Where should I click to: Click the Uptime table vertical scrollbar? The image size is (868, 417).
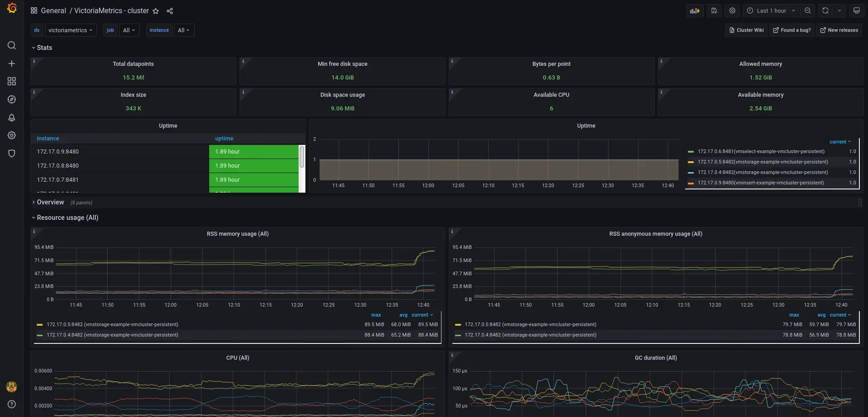click(302, 157)
